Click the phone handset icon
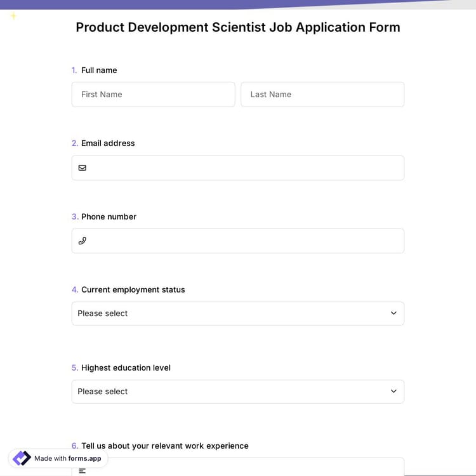 click(x=83, y=241)
